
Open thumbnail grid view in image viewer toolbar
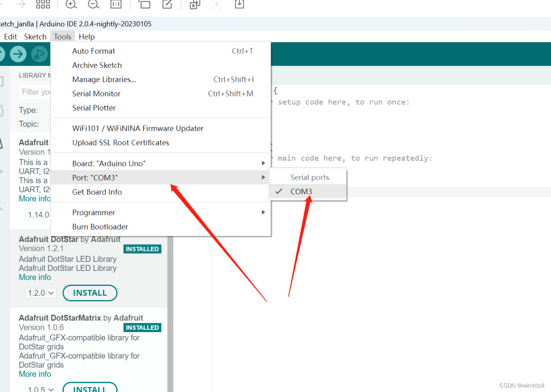point(43,4)
